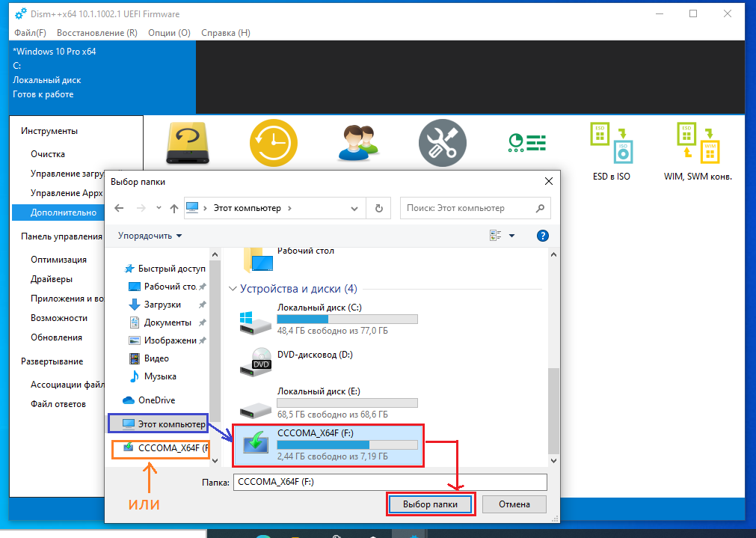Image resolution: width=756 pixels, height=538 pixels.
Task: Click the Выбор папки button
Action: 430,504
